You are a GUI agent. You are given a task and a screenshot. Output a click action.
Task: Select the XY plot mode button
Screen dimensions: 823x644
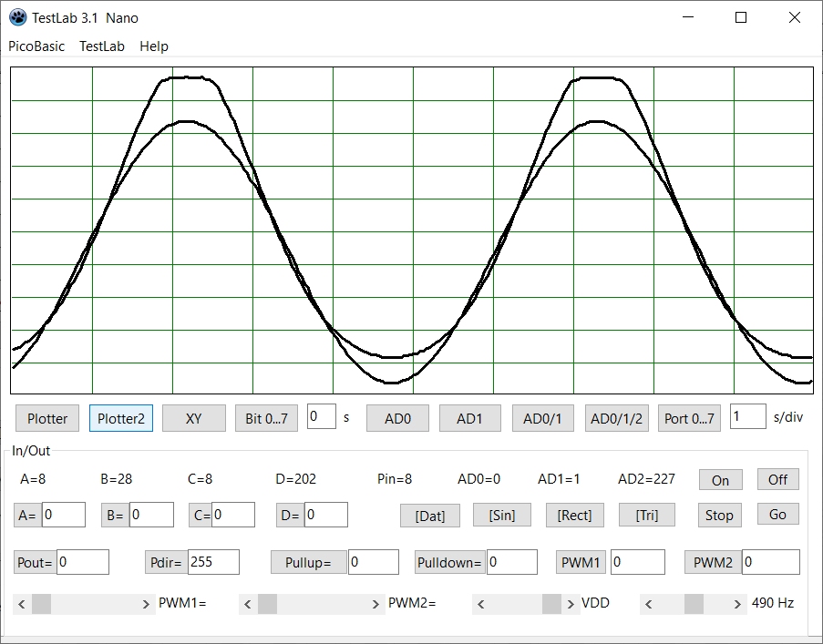click(x=193, y=418)
